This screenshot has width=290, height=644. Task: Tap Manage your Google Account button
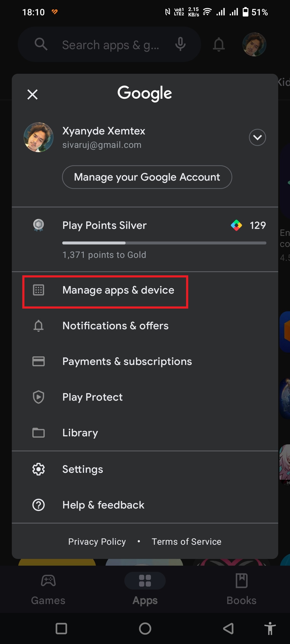(147, 177)
